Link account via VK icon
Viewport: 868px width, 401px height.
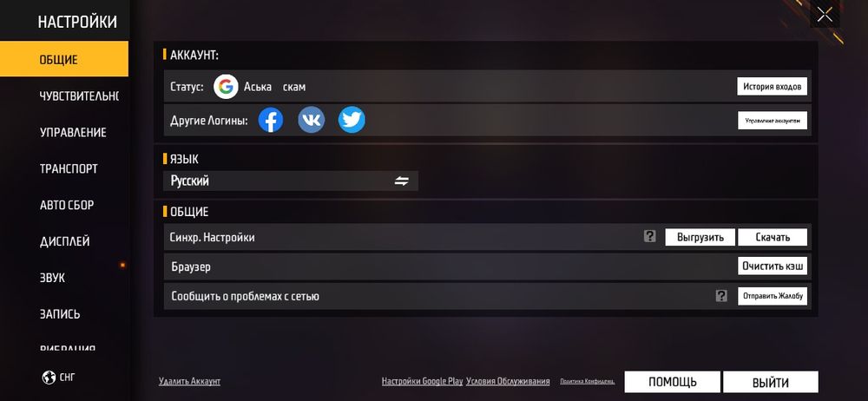pos(311,120)
